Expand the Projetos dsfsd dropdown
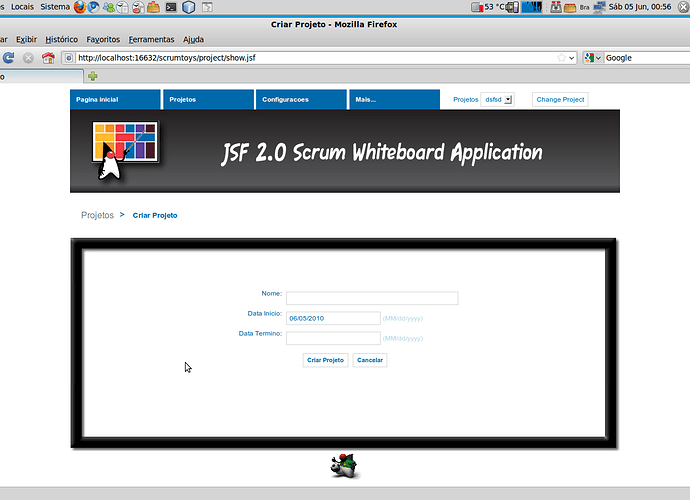Viewport: 690px width, 500px height. coord(497,99)
